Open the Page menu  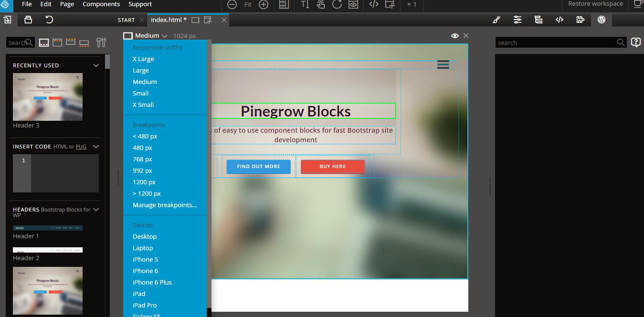click(x=67, y=4)
